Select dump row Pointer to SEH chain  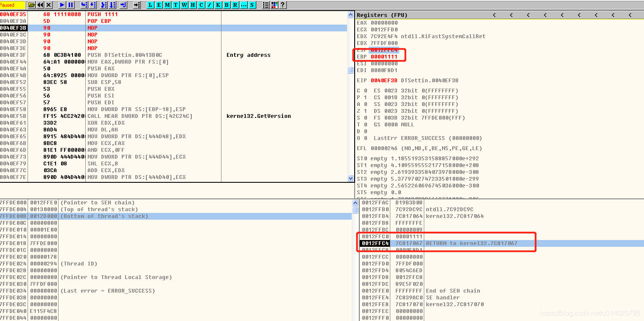176,203
